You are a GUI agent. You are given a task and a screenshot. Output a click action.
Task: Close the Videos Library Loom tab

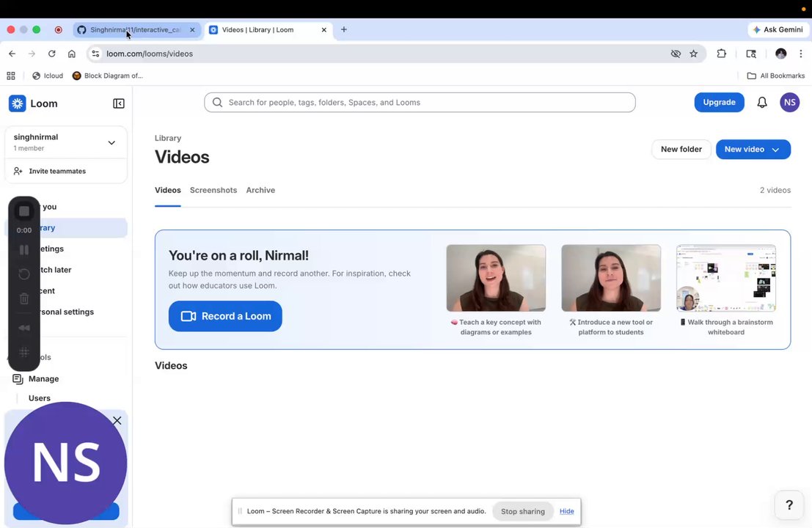[323, 30]
